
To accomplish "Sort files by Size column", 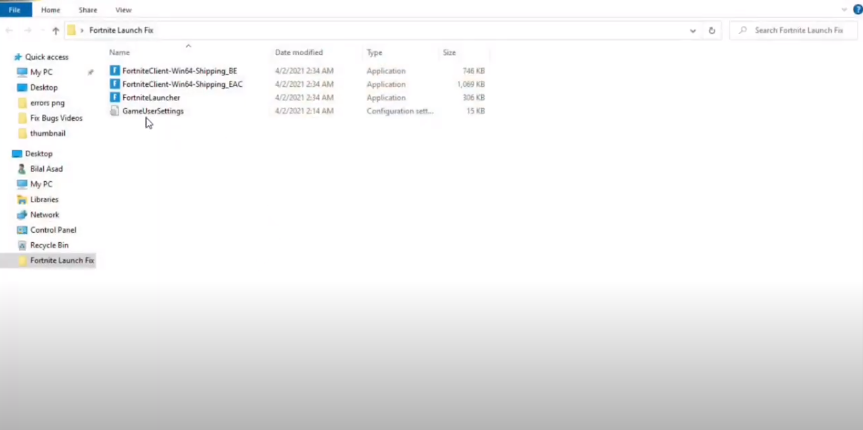I will (449, 52).
